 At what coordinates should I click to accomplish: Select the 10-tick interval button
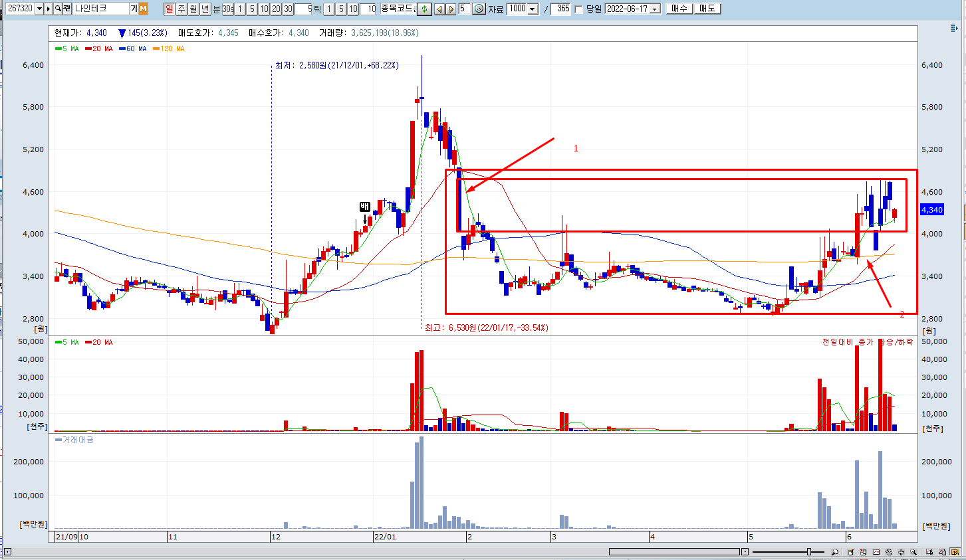coord(353,9)
